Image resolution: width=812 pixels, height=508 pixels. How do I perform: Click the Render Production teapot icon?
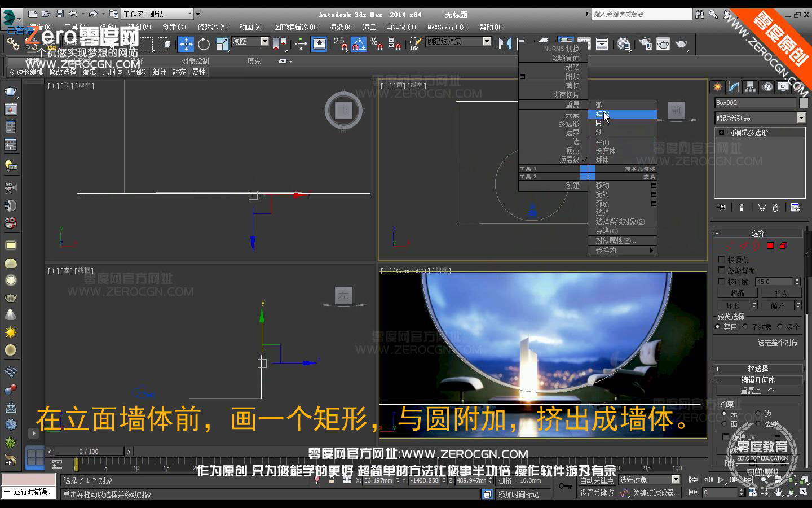coord(681,43)
